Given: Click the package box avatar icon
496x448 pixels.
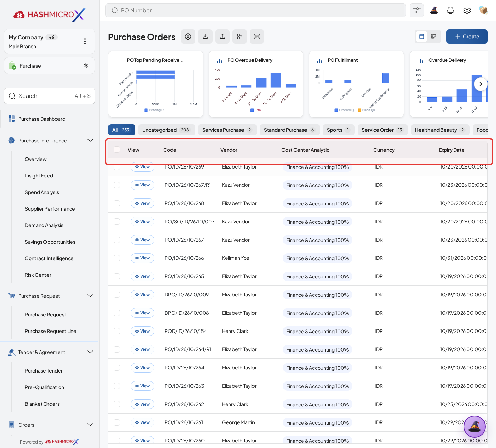Looking at the screenshot, I should point(484,10).
